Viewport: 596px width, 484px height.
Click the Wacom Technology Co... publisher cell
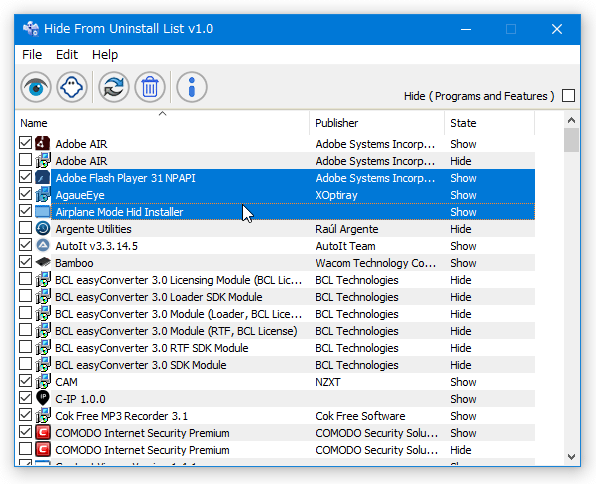376,263
